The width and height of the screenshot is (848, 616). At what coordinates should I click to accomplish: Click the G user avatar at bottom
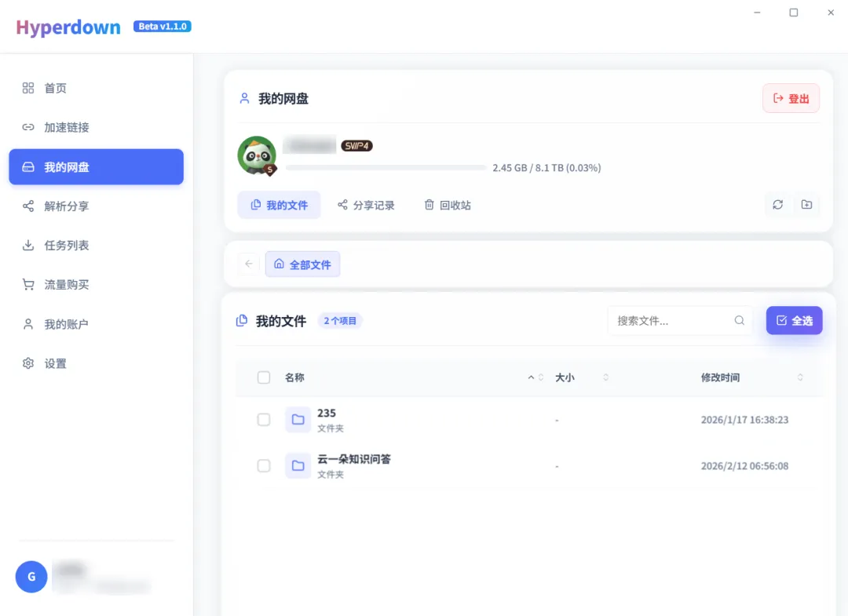pos(31,577)
